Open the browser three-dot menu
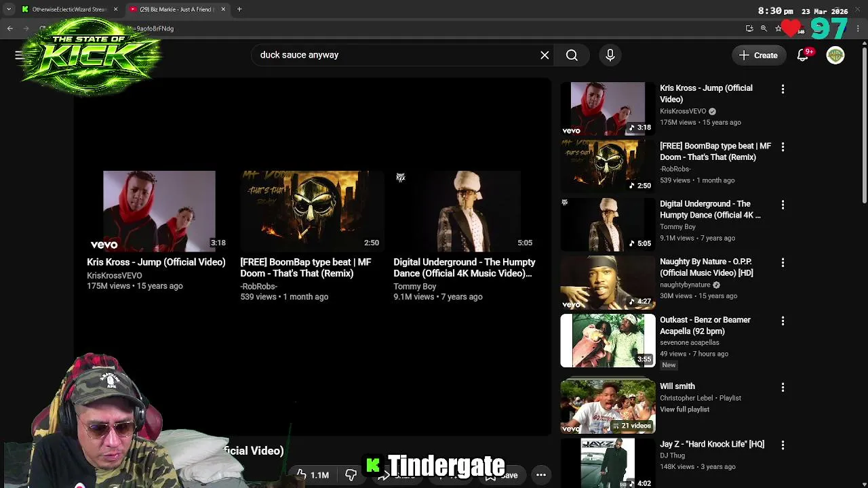This screenshot has width=868, height=488. [x=859, y=28]
